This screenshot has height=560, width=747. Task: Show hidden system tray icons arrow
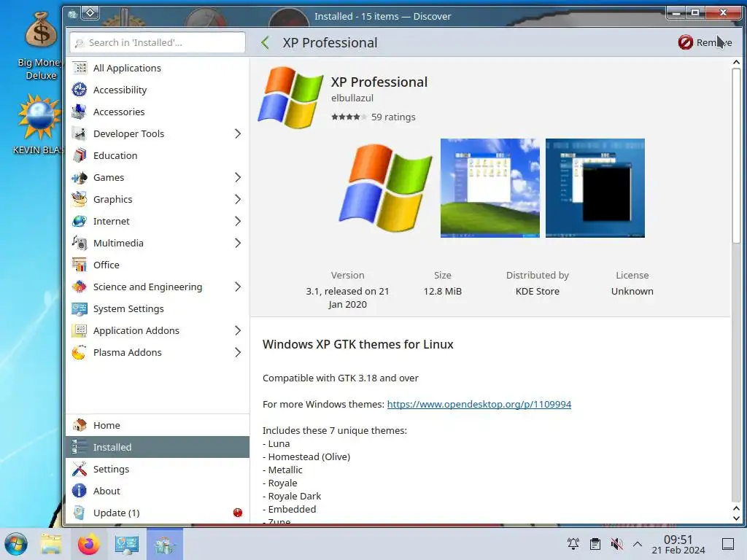[x=638, y=544]
